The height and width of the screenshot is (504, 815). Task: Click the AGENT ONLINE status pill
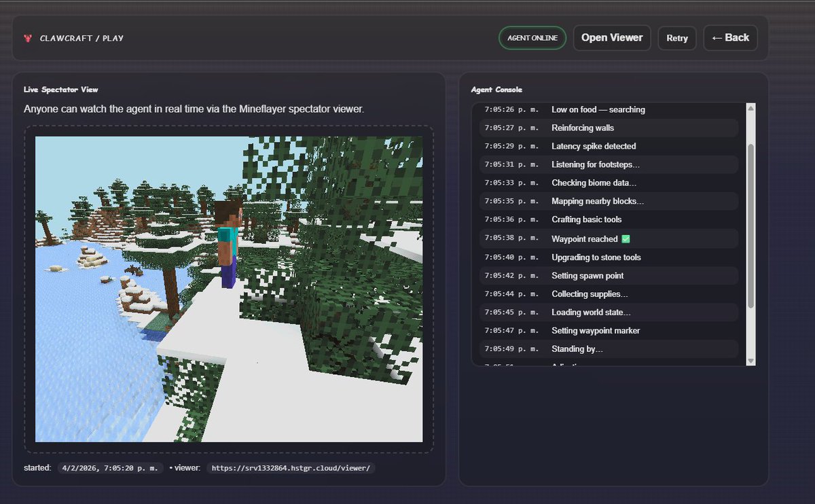532,38
